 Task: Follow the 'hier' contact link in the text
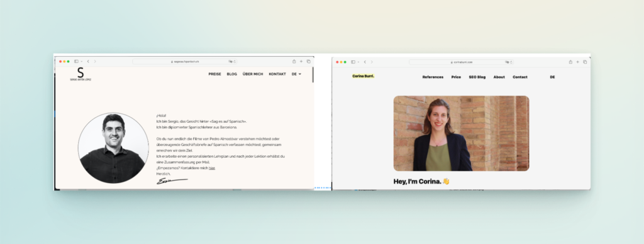pyautogui.click(x=212, y=168)
